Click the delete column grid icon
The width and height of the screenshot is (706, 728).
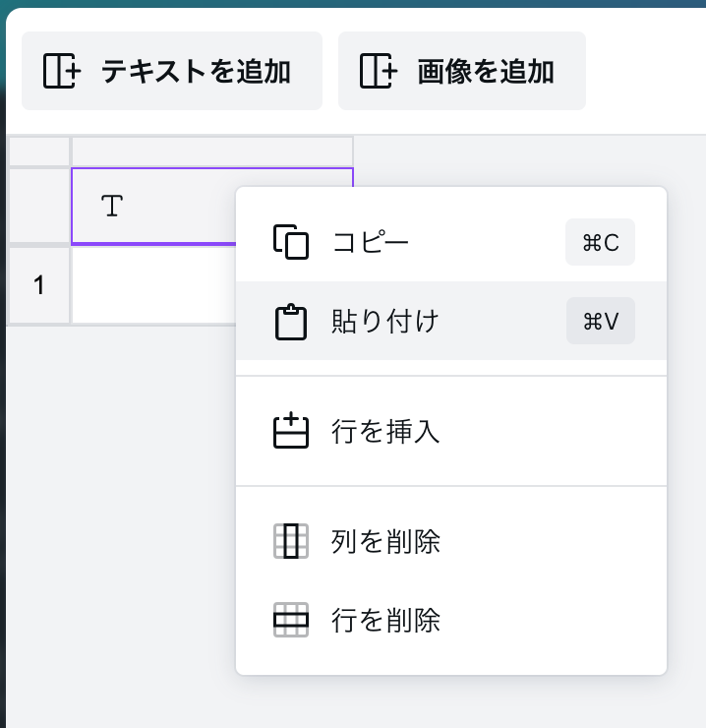coord(290,541)
